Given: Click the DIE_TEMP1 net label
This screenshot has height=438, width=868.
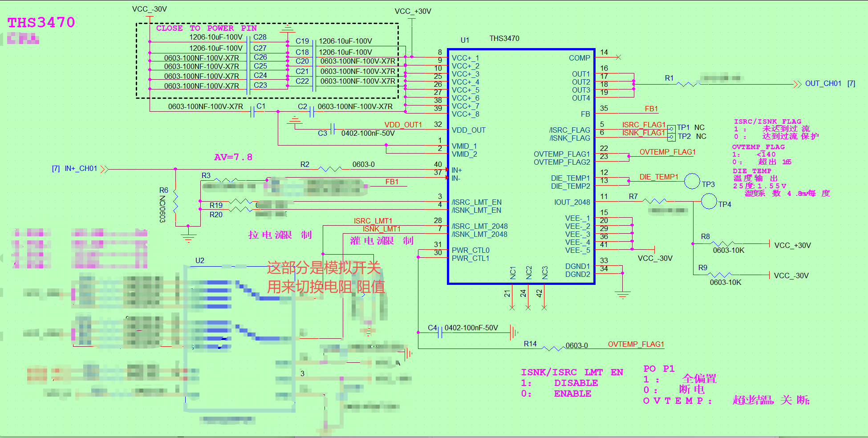Looking at the screenshot, I should point(659,177).
